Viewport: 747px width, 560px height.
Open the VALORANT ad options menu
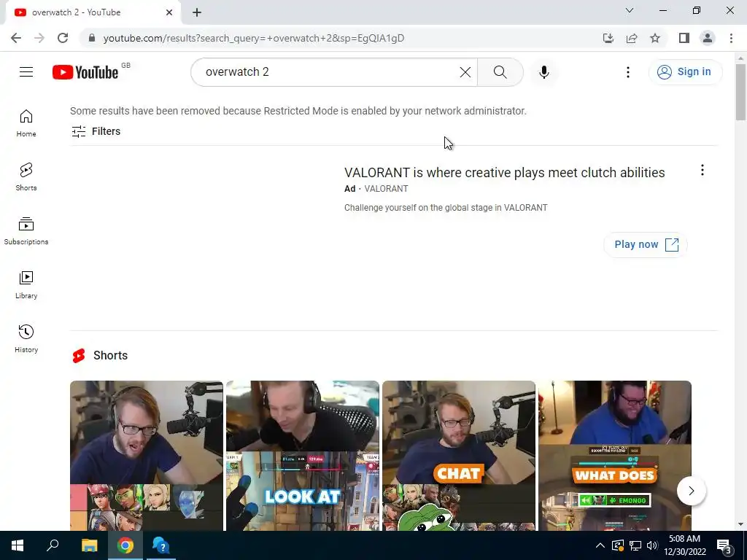(x=703, y=170)
